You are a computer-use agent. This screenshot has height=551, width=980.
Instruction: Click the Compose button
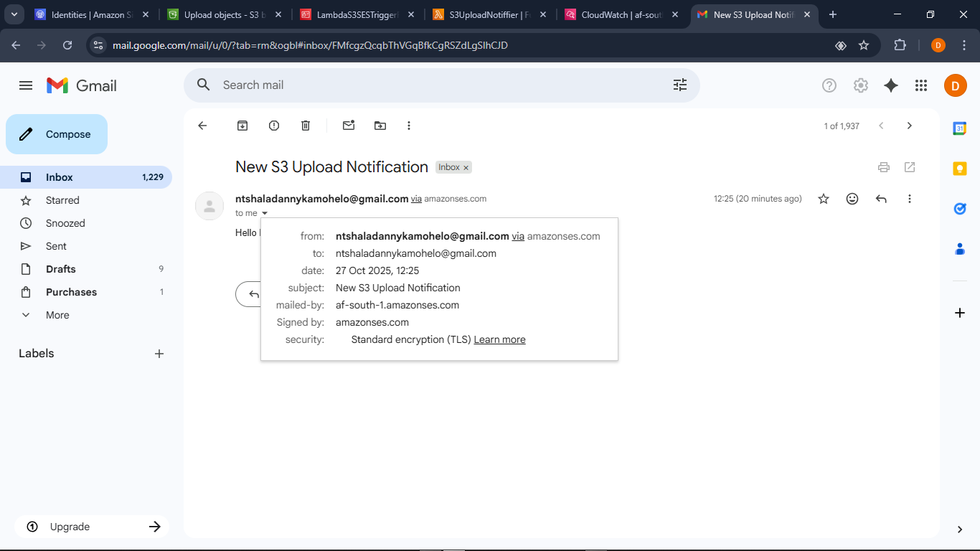56,133
